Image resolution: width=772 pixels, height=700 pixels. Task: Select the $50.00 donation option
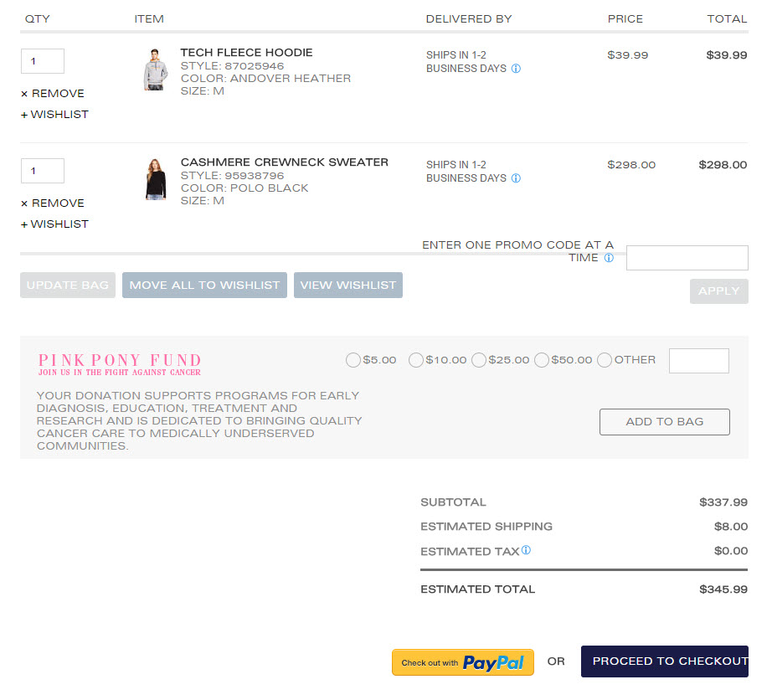(x=542, y=360)
